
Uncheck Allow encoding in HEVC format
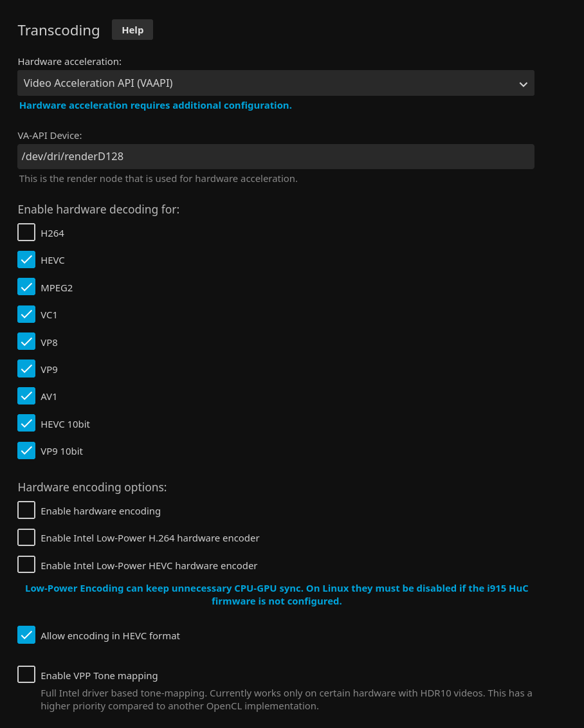coord(26,635)
